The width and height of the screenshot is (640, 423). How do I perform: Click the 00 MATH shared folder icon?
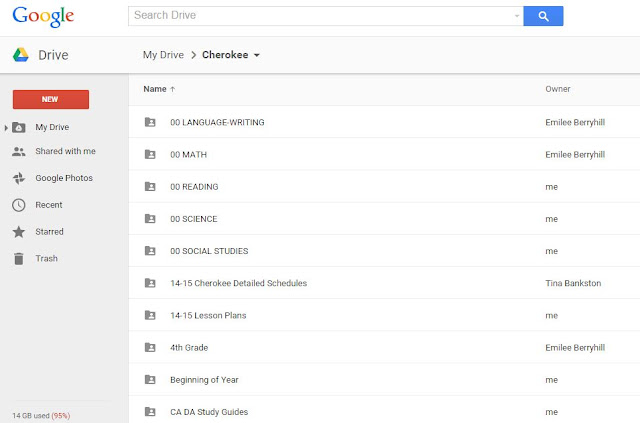pyautogui.click(x=150, y=155)
